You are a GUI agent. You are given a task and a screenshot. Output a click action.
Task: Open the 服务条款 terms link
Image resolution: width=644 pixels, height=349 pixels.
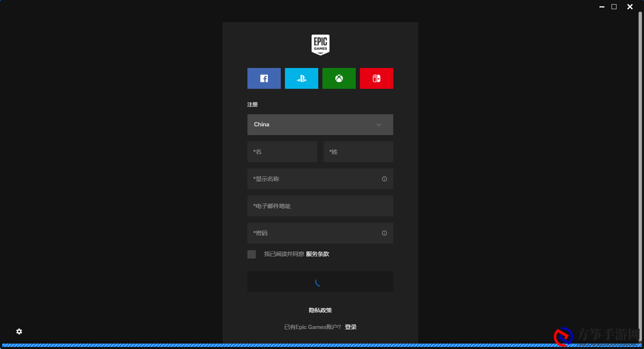coord(317,254)
